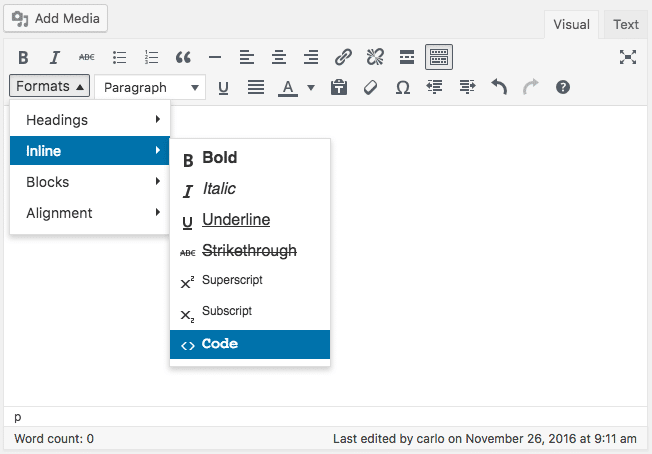Click the paste as text clipboard icon
Screen dimensions: 652x454
coord(339,87)
